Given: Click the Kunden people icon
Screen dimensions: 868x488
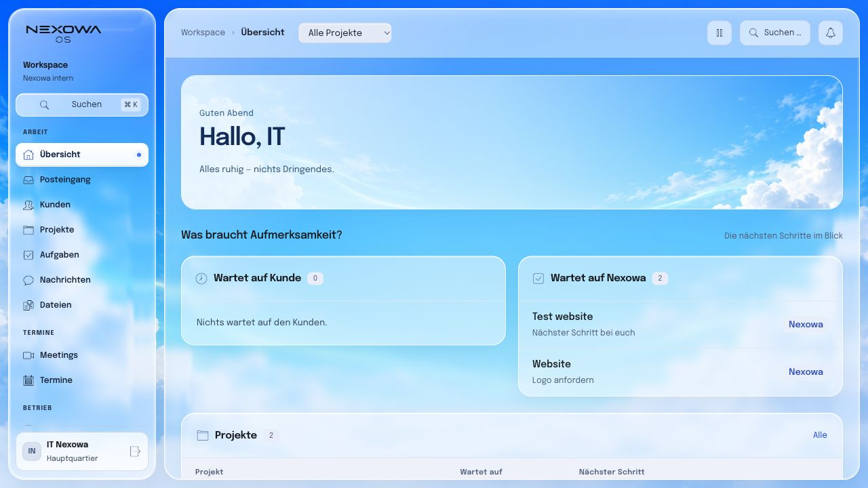Looking at the screenshot, I should pyautogui.click(x=28, y=205).
